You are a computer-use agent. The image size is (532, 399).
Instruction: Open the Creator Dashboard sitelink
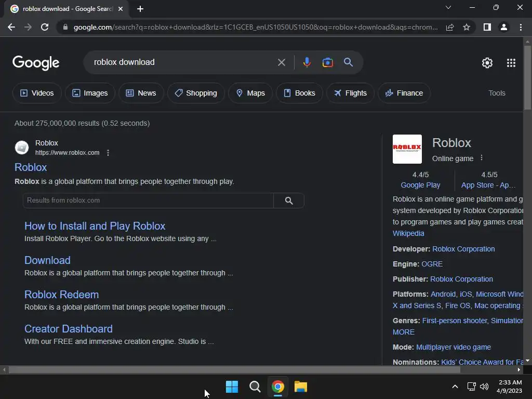69,329
